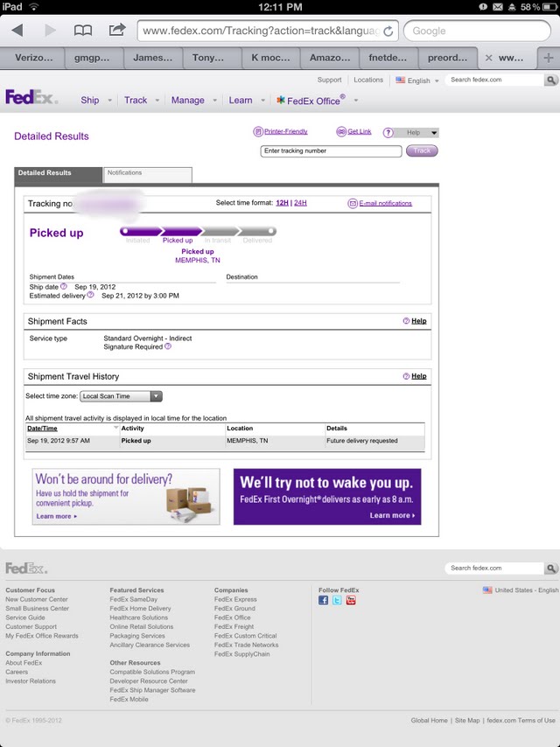Click the Enter tracking number field
560x747 pixels.
click(x=331, y=151)
